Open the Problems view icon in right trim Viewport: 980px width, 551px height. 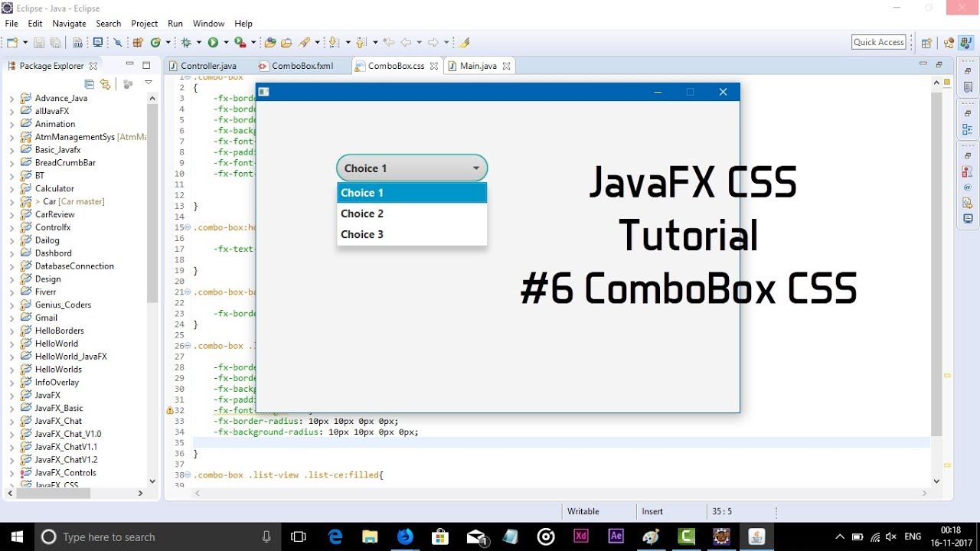click(x=968, y=171)
